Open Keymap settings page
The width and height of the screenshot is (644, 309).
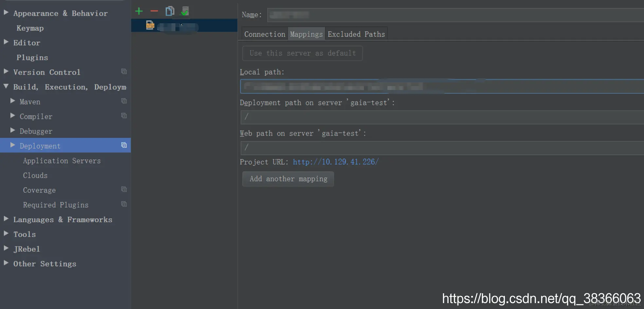[30, 28]
